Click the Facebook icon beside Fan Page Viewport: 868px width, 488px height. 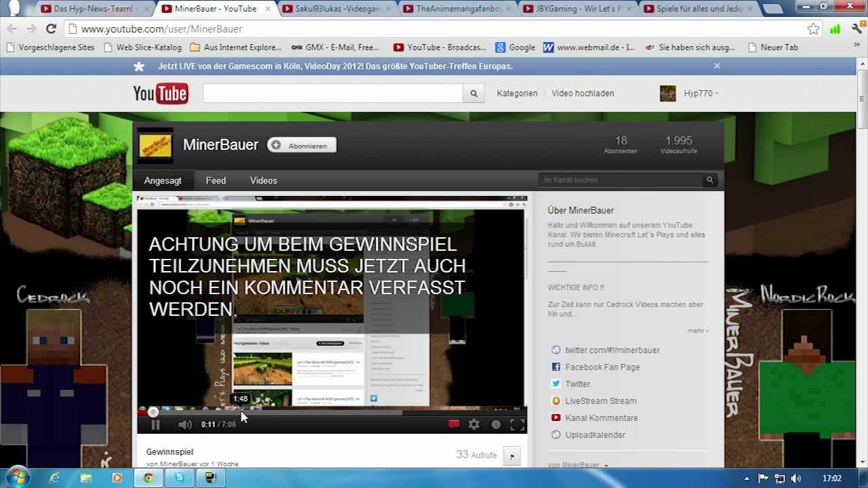pos(556,367)
